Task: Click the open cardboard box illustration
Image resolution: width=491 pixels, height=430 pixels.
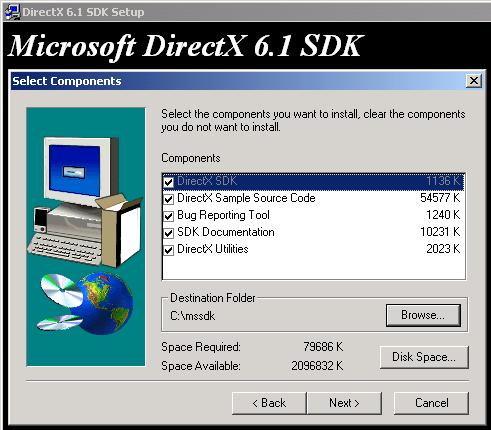Action: pos(119,230)
